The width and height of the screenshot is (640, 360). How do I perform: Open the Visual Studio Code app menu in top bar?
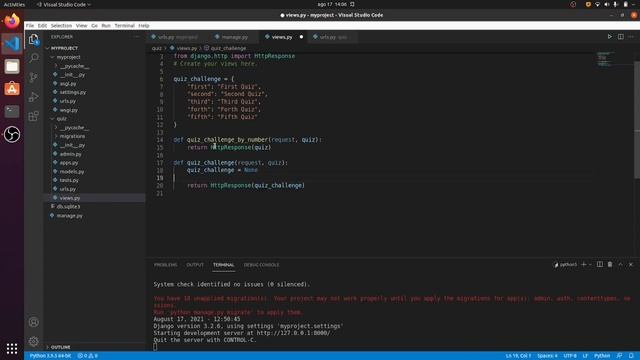click(x=63, y=4)
